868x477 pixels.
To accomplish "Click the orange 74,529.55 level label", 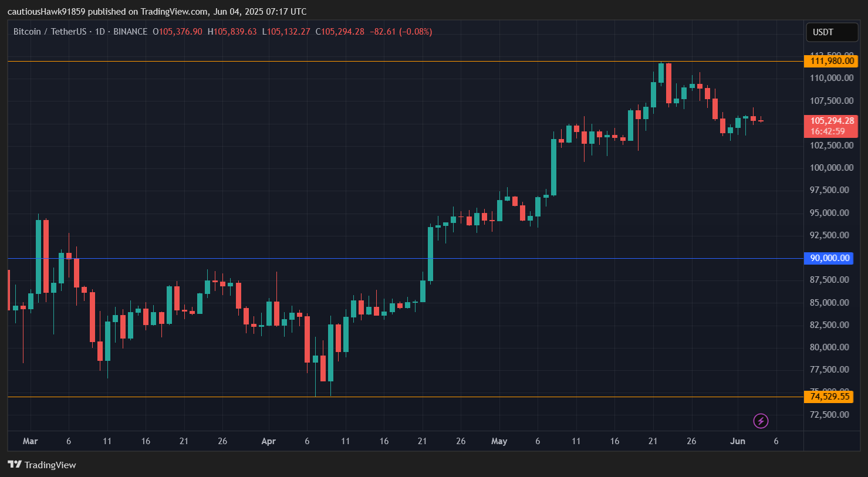I will [830, 397].
